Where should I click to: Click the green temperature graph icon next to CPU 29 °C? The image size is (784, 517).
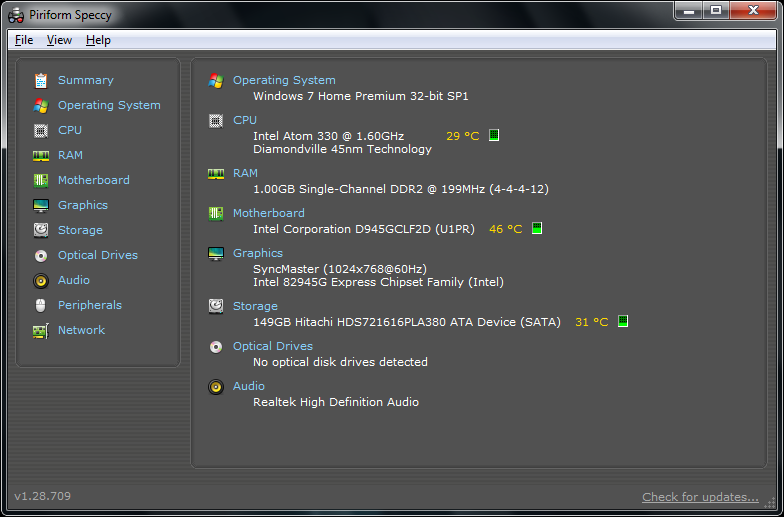pos(494,135)
